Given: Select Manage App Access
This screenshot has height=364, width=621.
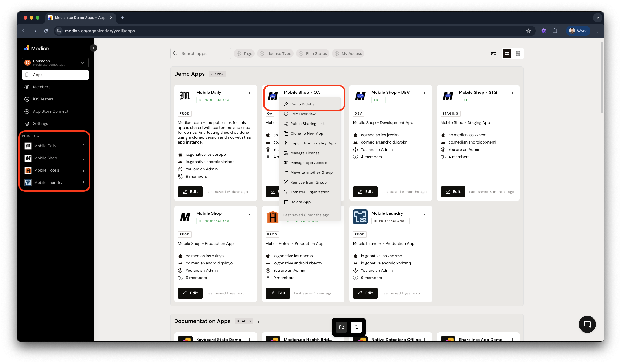Looking at the screenshot, I should [310, 163].
